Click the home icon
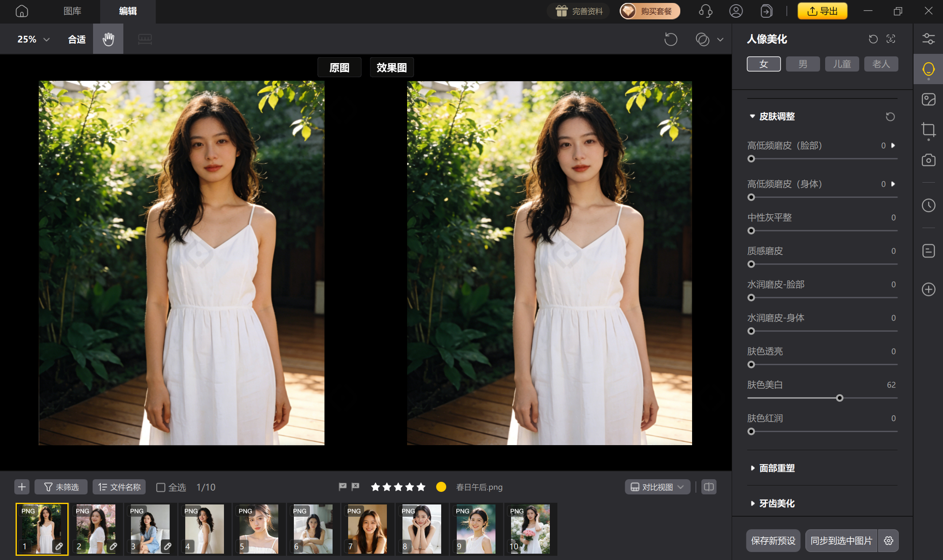Viewport: 943px width, 560px height. (x=22, y=11)
